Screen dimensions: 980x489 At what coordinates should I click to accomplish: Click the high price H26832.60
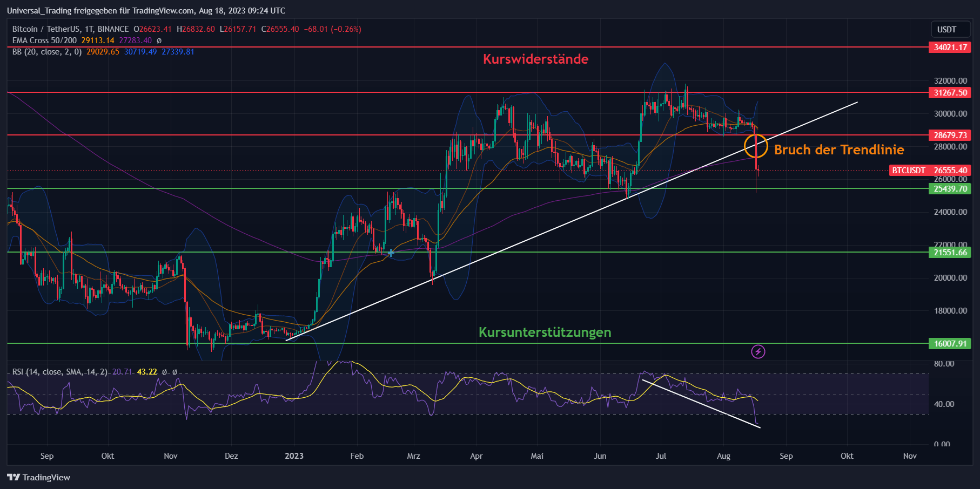196,29
